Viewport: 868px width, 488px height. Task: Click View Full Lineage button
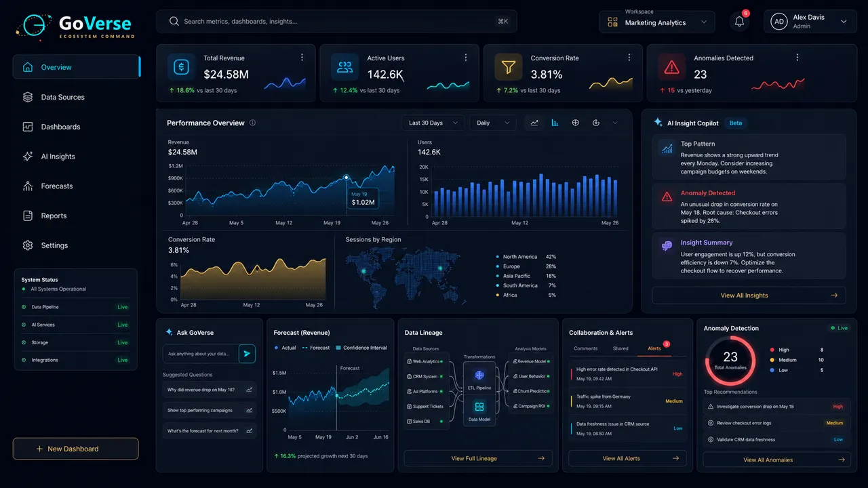pos(478,458)
